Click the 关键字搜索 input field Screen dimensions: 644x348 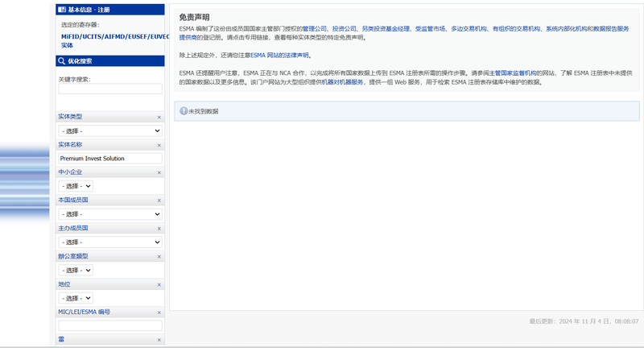click(x=110, y=89)
